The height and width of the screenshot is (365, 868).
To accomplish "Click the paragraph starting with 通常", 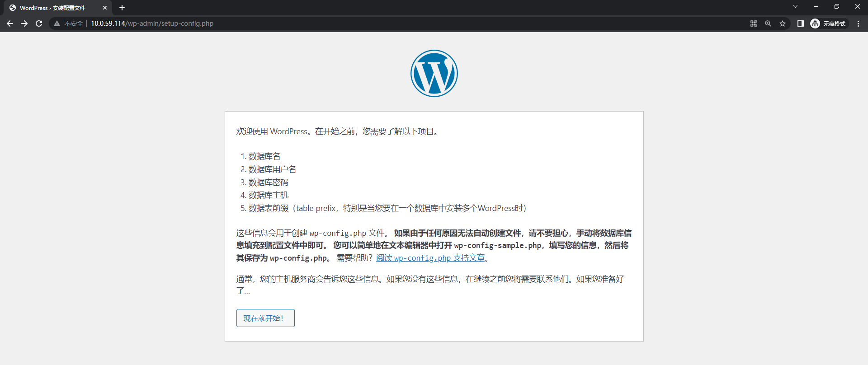I will pyautogui.click(x=430, y=285).
